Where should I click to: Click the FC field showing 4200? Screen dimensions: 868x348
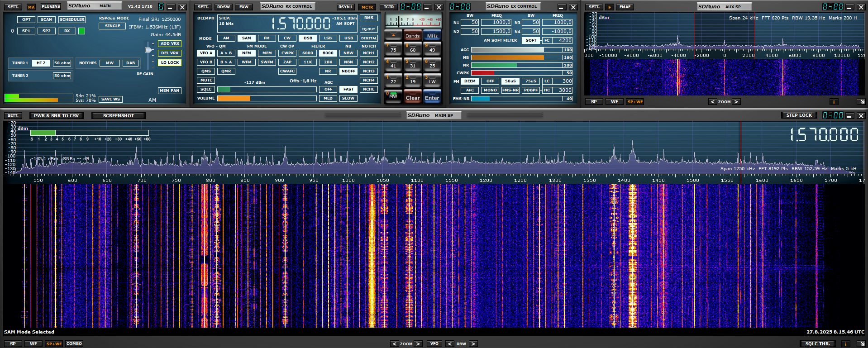(563, 40)
